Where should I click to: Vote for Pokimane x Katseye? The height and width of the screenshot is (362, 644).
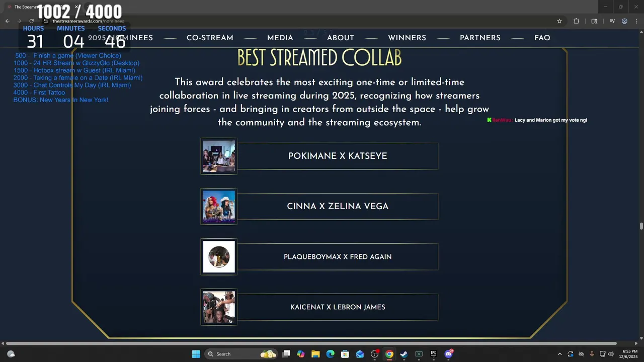point(338,156)
